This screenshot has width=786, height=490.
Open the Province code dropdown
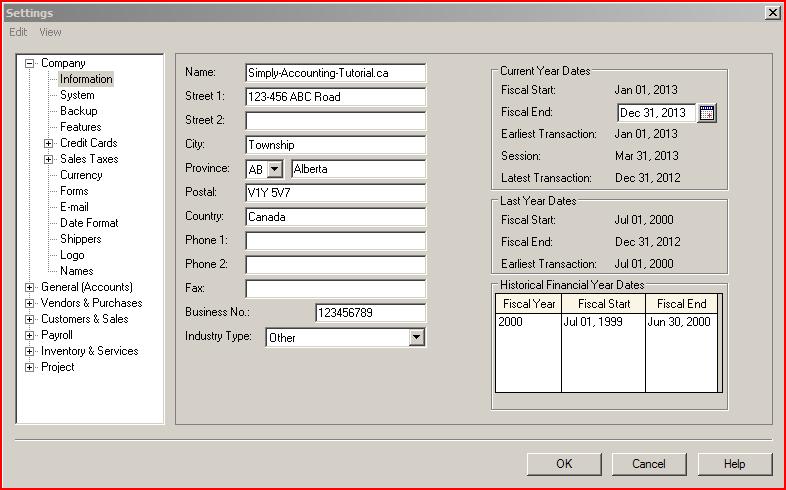point(275,169)
